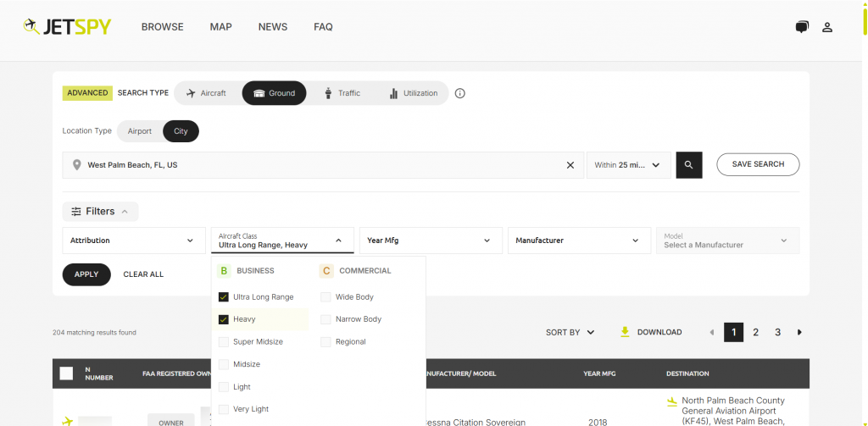This screenshot has height=426, width=868.
Task: Open the Sort By dropdown
Action: click(x=570, y=332)
